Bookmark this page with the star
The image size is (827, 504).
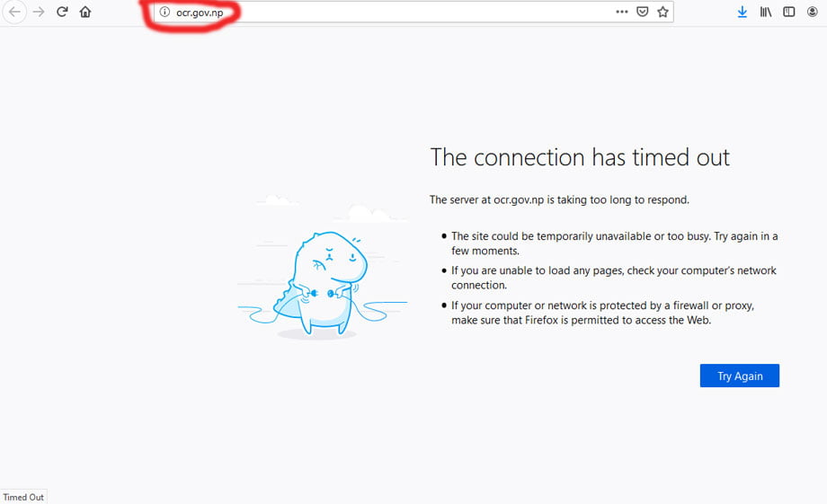pos(663,13)
